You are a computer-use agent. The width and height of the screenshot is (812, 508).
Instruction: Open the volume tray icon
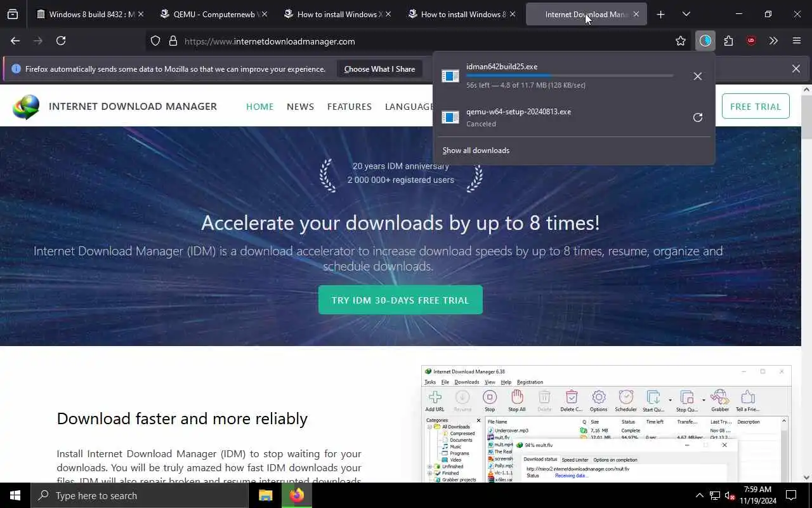click(x=730, y=495)
